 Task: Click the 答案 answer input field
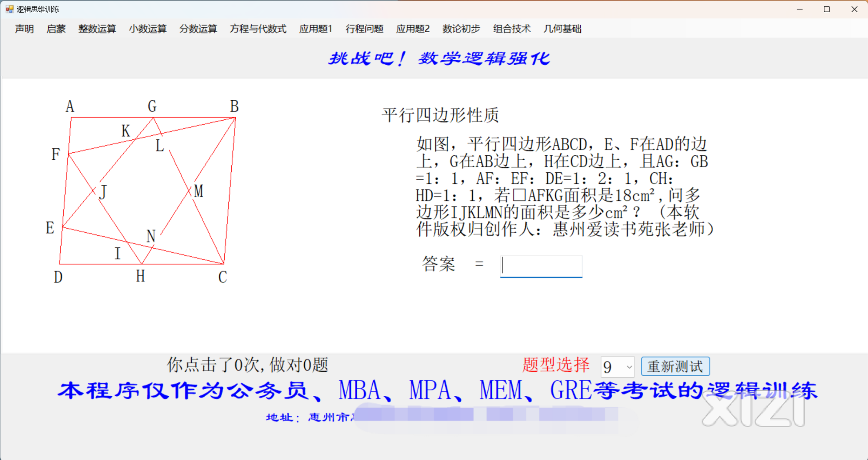coord(541,266)
